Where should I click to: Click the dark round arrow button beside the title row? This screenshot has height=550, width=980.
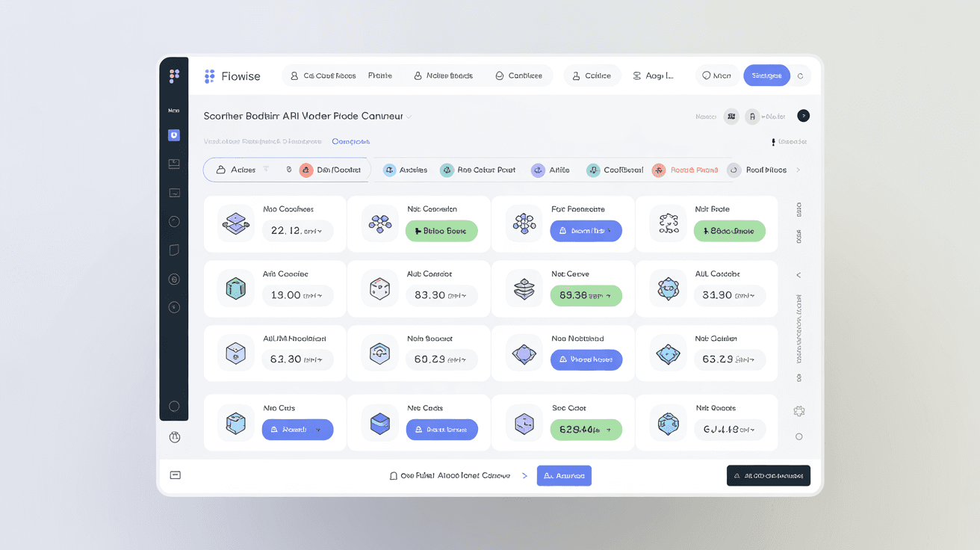[x=803, y=116]
